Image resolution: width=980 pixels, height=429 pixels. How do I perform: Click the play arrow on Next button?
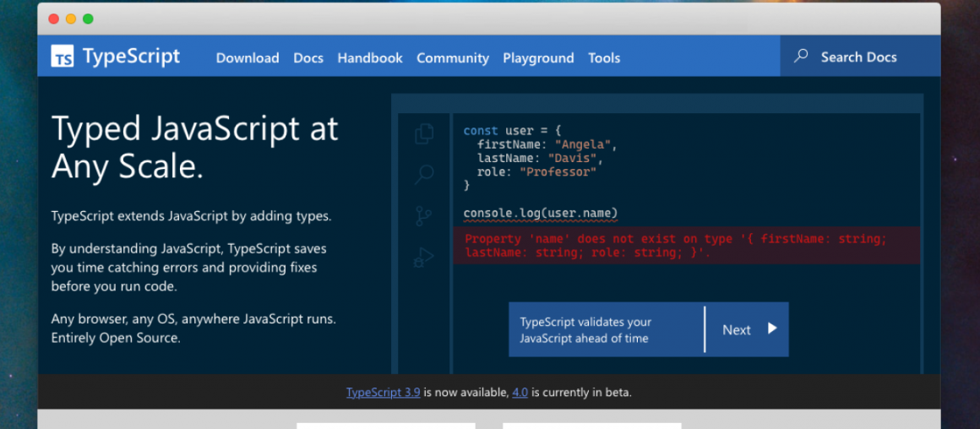[x=772, y=329]
